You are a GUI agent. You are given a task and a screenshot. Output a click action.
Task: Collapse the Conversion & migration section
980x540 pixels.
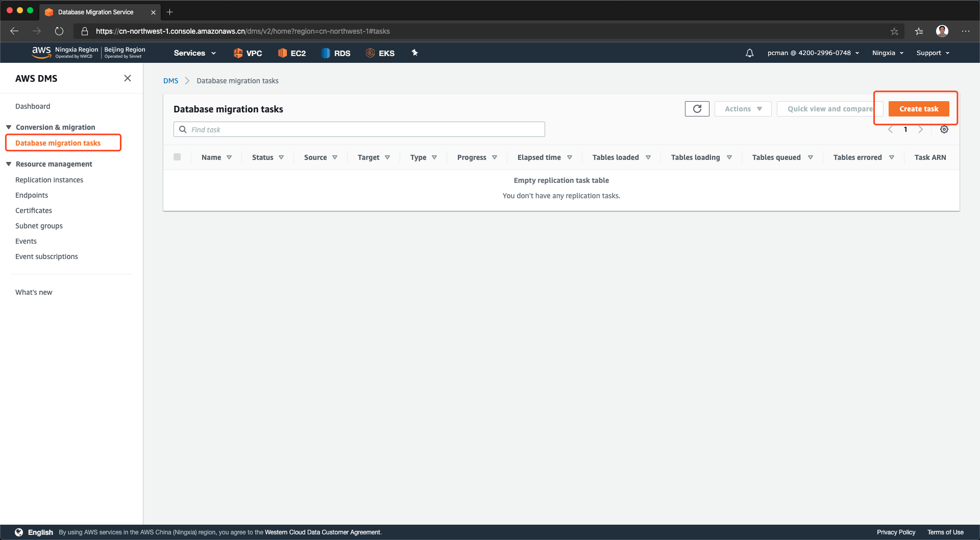[x=9, y=127]
